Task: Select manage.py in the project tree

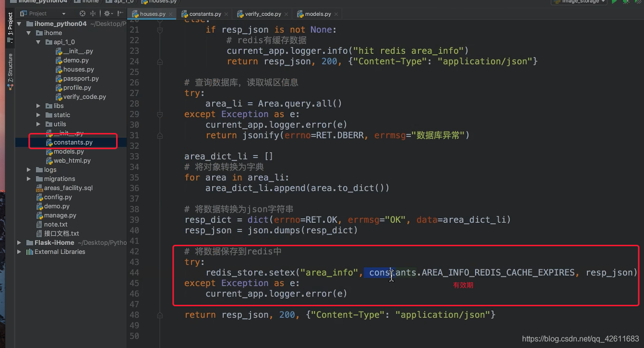Action: pos(56,215)
